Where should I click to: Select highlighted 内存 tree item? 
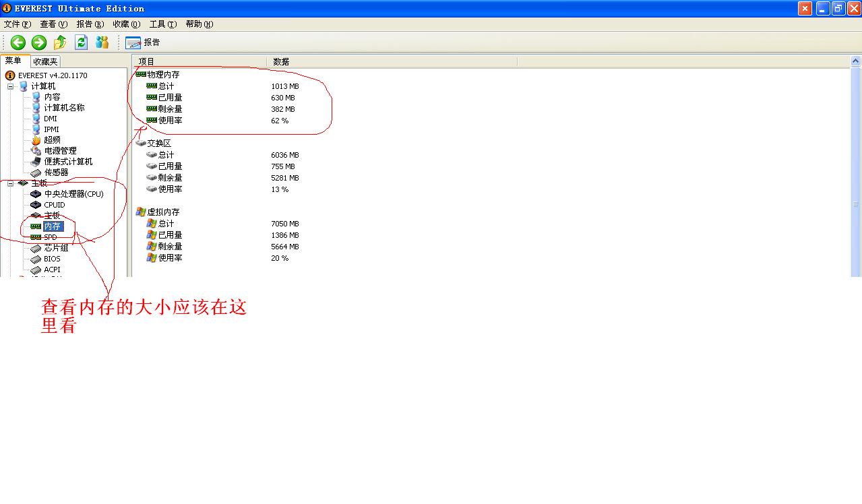[x=53, y=226]
